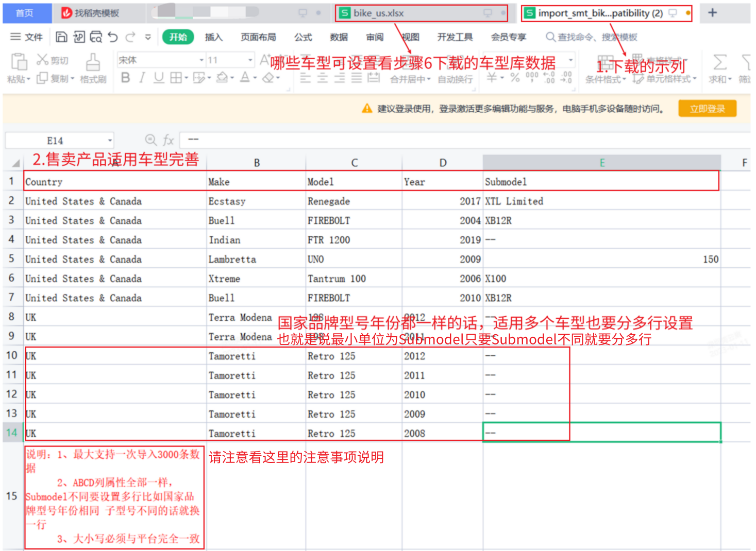This screenshot has width=756, height=551.
Task: Click the eraser clear formatting icon
Action: coord(268,78)
